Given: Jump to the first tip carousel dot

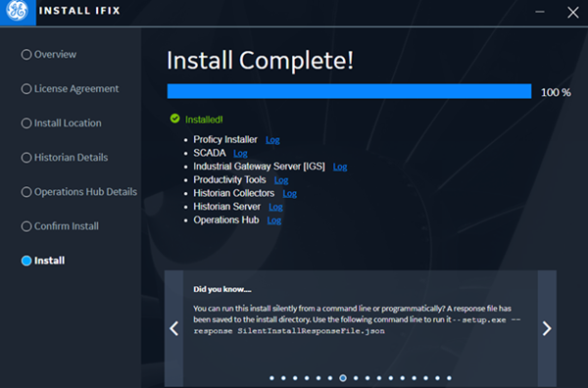Looking at the screenshot, I should coord(271,378).
